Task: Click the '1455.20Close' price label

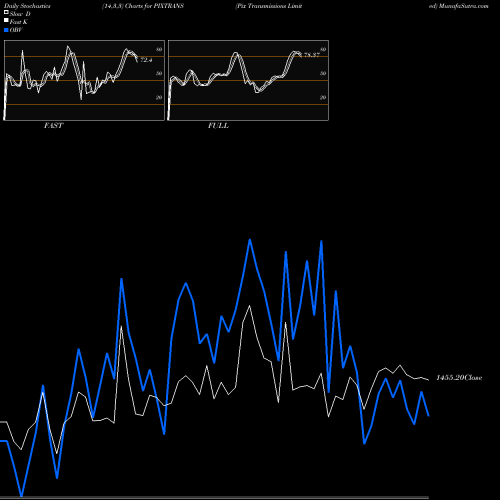Action: click(x=459, y=378)
